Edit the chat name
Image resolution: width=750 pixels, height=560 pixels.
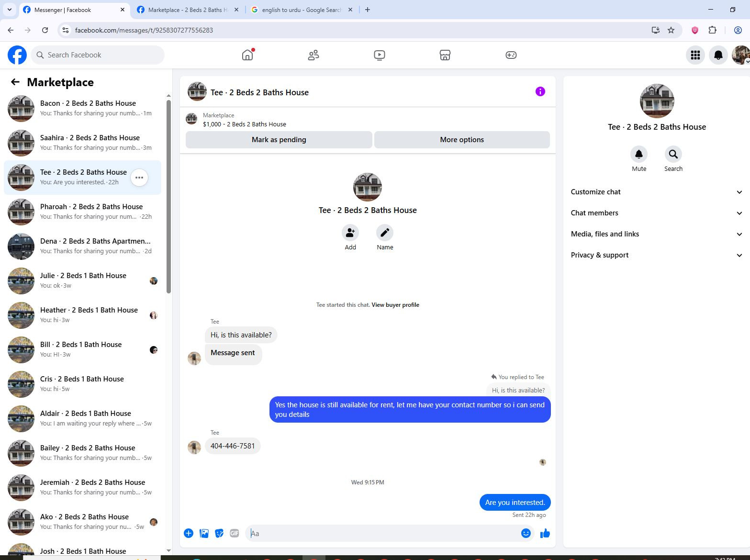tap(385, 233)
